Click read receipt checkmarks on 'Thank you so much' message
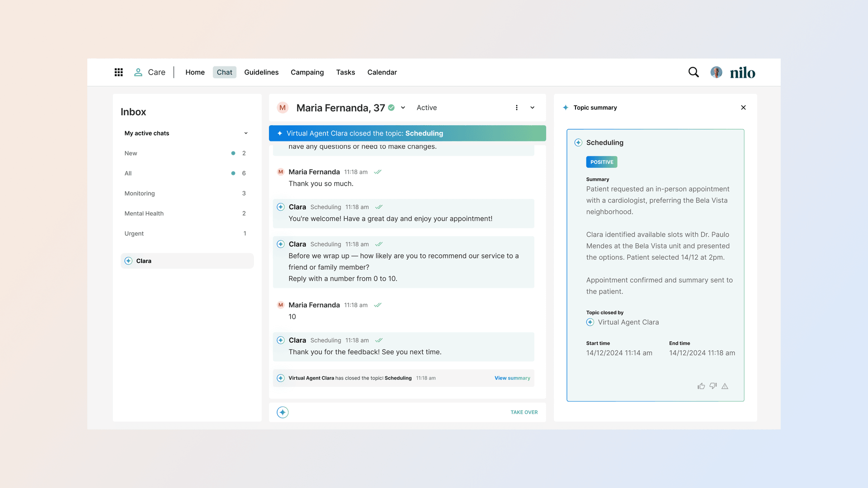 click(x=378, y=172)
